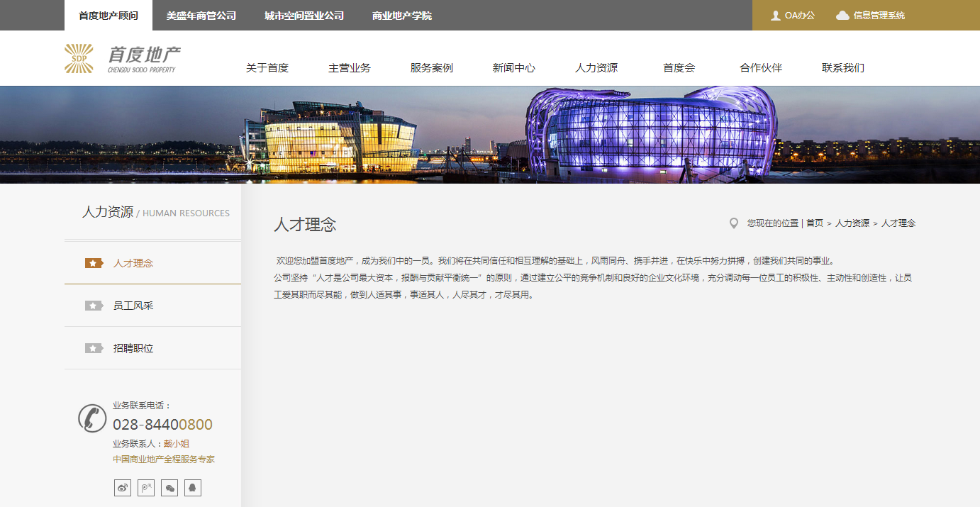This screenshot has width=980, height=507.
Task: Click the location pin icon in breadcrumb
Action: [x=734, y=223]
